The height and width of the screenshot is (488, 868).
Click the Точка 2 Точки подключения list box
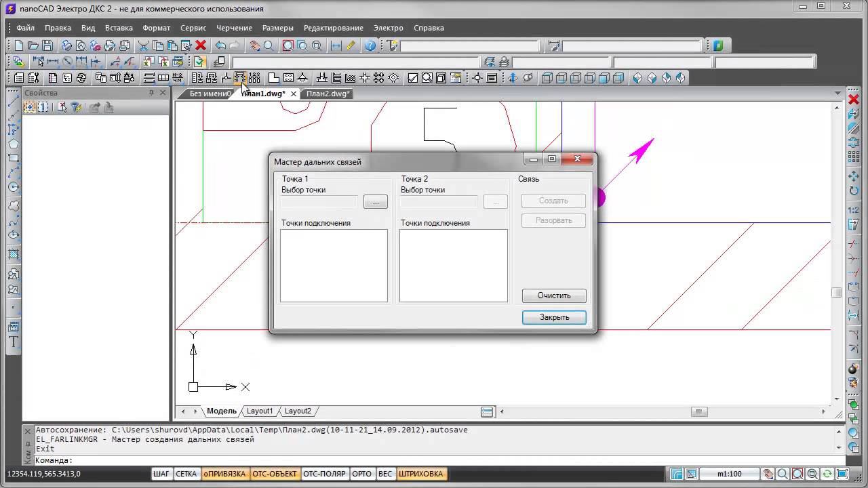[x=453, y=265]
